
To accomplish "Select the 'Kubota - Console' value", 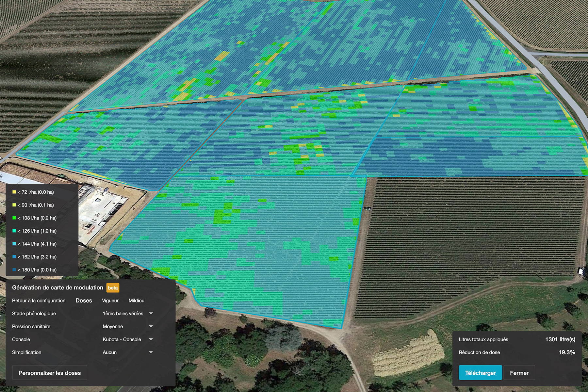I will point(122,339).
